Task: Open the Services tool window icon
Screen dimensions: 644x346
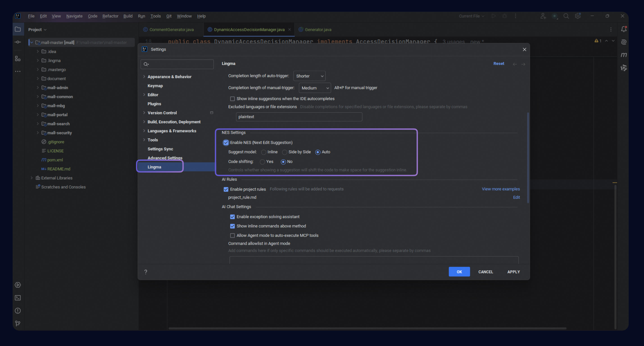Action: [x=18, y=285]
